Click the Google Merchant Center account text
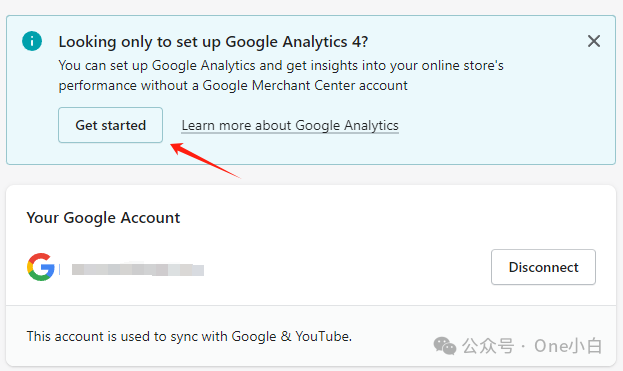 tap(305, 85)
